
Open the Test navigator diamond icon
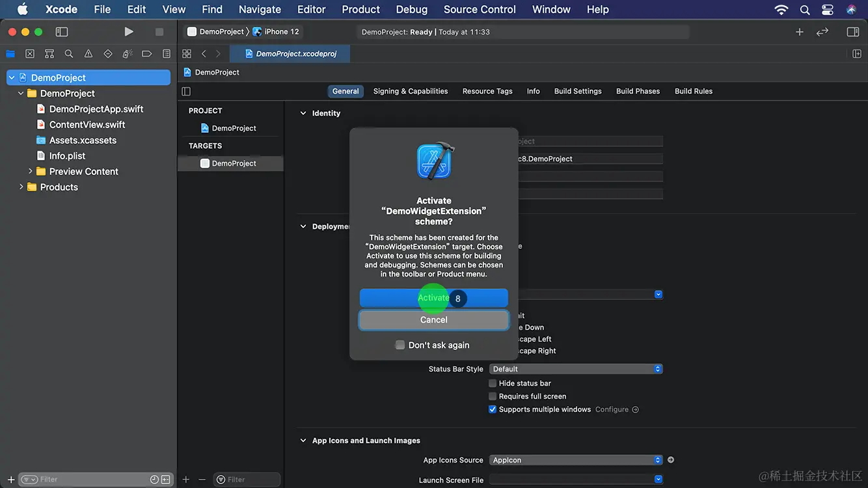click(x=108, y=54)
